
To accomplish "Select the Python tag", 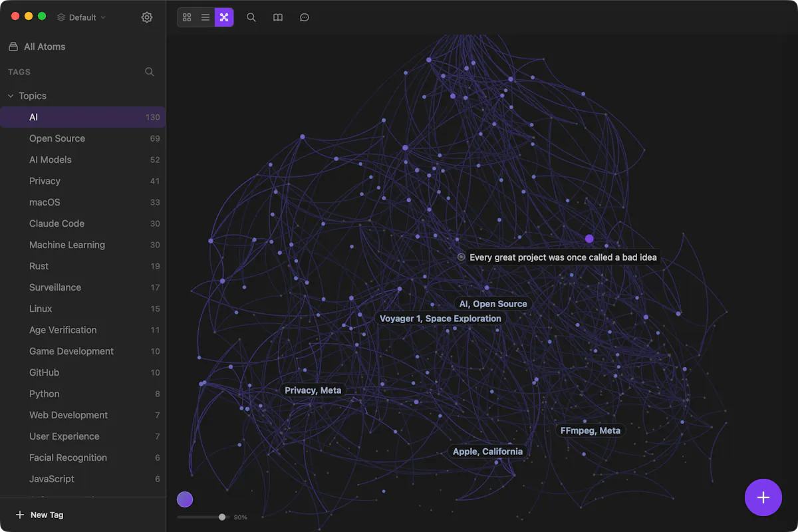I will click(82, 394).
